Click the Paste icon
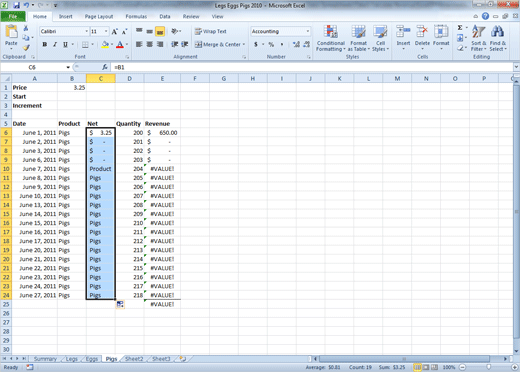This screenshot has height=372, width=520. (x=11, y=32)
